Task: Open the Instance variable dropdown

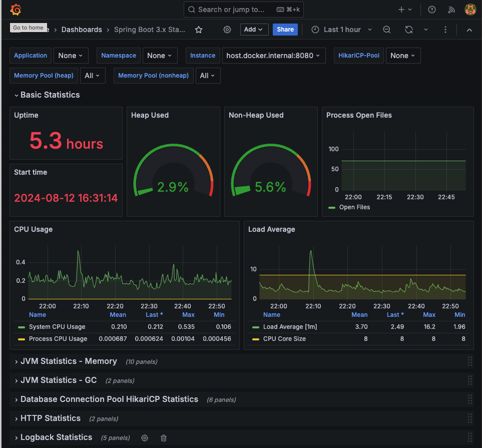Action: 274,56
